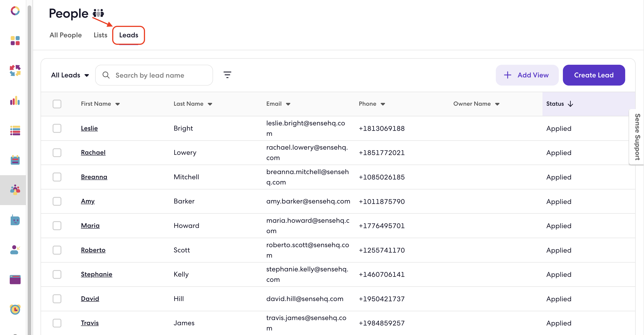644x335 pixels.
Task: Open the alarm clock sidebar icon
Action: (15, 309)
